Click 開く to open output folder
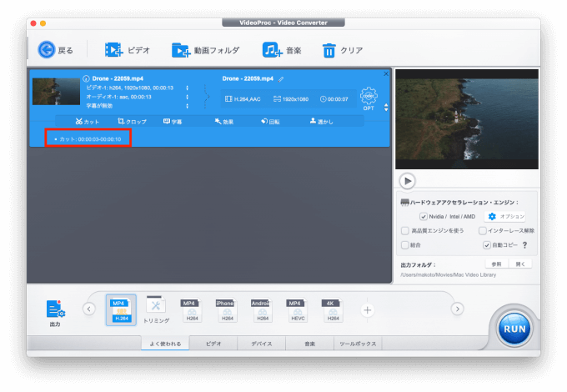The height and width of the screenshot is (392, 567). pyautogui.click(x=520, y=264)
